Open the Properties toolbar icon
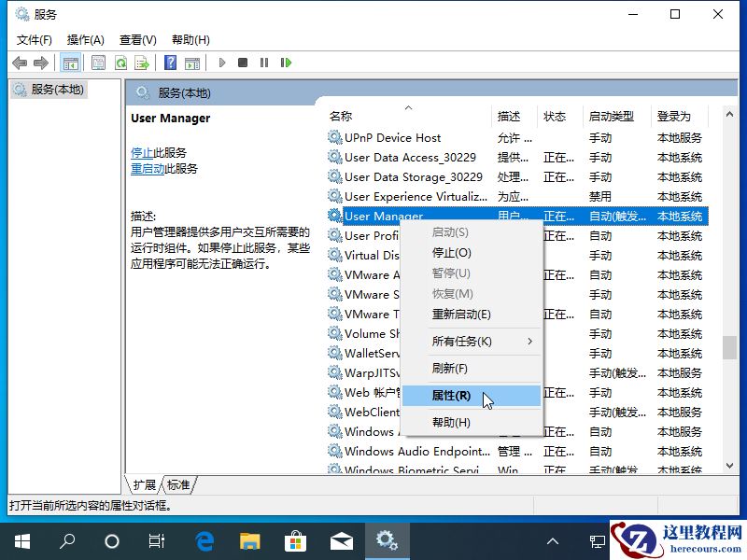 98,63
